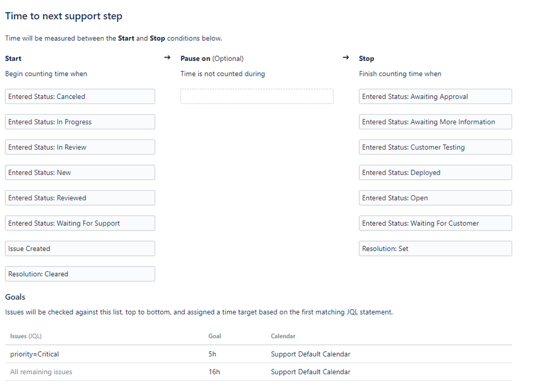Click the 5h goal value

[213, 354]
